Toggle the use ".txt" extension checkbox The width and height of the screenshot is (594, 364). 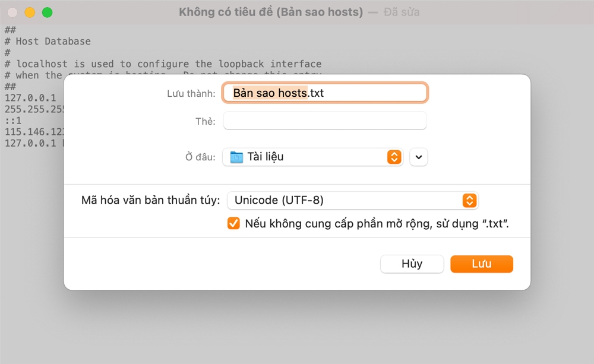point(233,223)
